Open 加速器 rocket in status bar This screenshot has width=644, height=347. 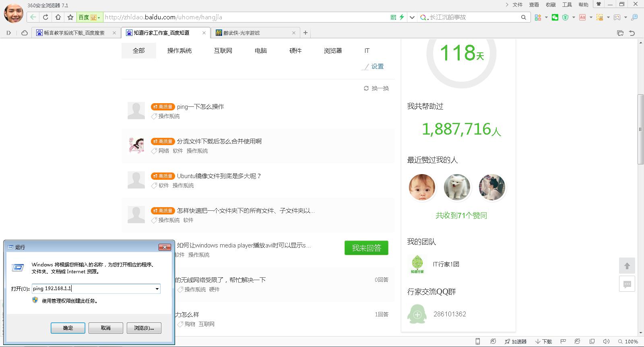pyautogui.click(x=516, y=341)
